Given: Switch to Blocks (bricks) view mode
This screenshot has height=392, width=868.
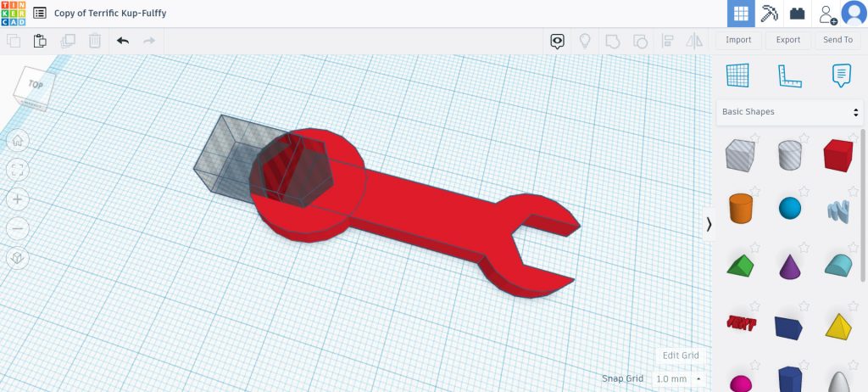Looking at the screenshot, I should [797, 14].
